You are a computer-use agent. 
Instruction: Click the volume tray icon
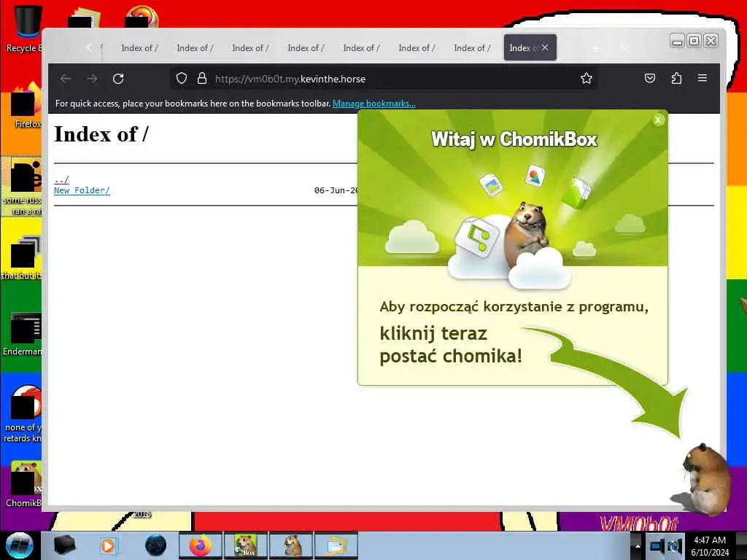click(674, 546)
